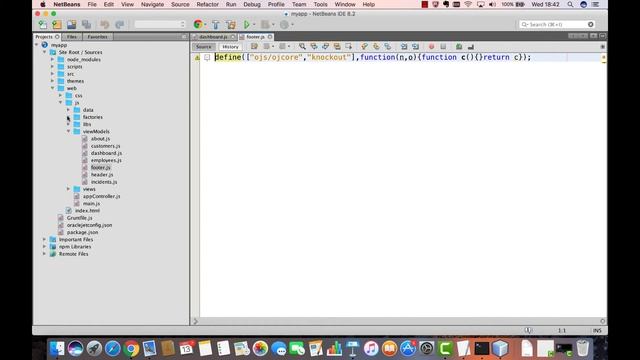The height and width of the screenshot is (360, 640).
Task: Click the Shift Line Left icon
Action: (404, 47)
